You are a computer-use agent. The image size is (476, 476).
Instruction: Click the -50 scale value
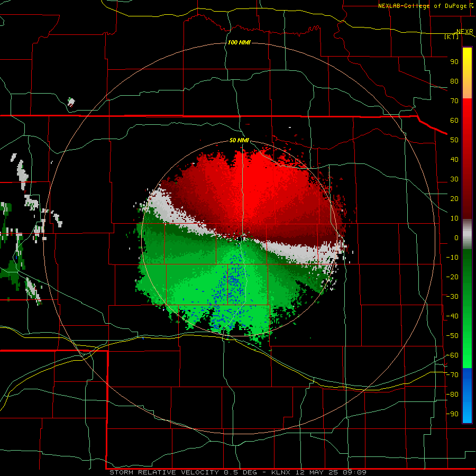click(x=452, y=336)
